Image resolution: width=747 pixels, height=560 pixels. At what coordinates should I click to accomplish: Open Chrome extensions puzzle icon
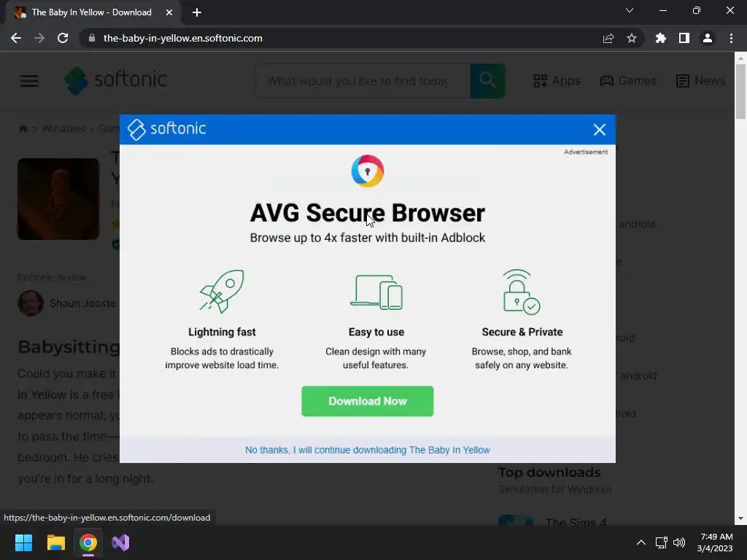(x=661, y=38)
